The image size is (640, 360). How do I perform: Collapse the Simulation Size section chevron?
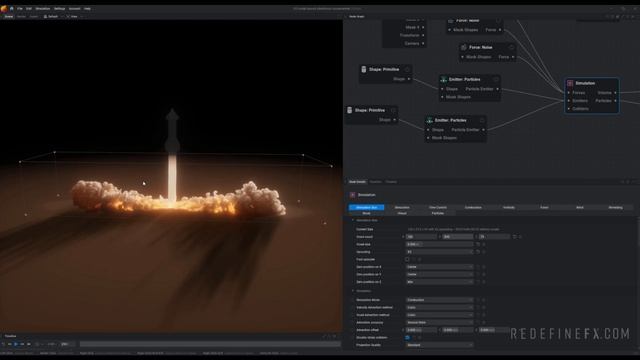(353, 220)
